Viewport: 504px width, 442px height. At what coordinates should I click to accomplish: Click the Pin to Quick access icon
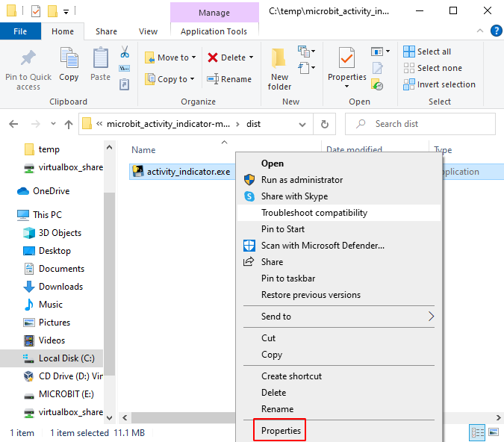28,59
